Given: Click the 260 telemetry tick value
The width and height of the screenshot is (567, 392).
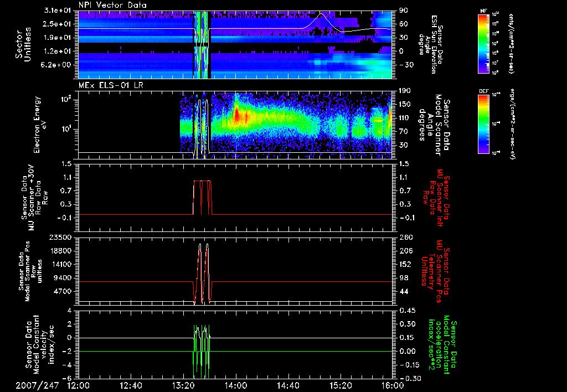Looking at the screenshot, I should point(405,237).
